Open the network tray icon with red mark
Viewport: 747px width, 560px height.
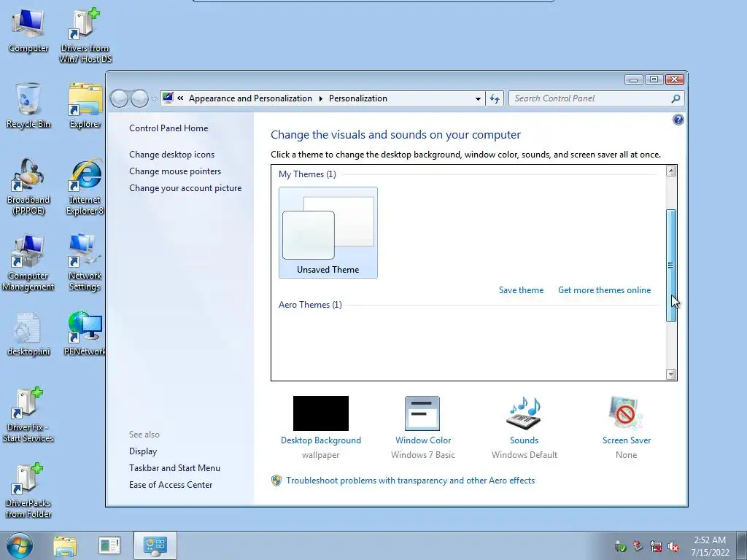pos(656,547)
